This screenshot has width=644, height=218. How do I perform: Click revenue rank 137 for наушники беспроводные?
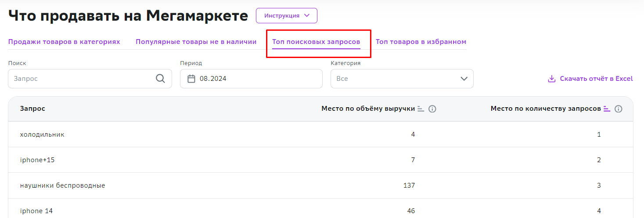point(409,185)
